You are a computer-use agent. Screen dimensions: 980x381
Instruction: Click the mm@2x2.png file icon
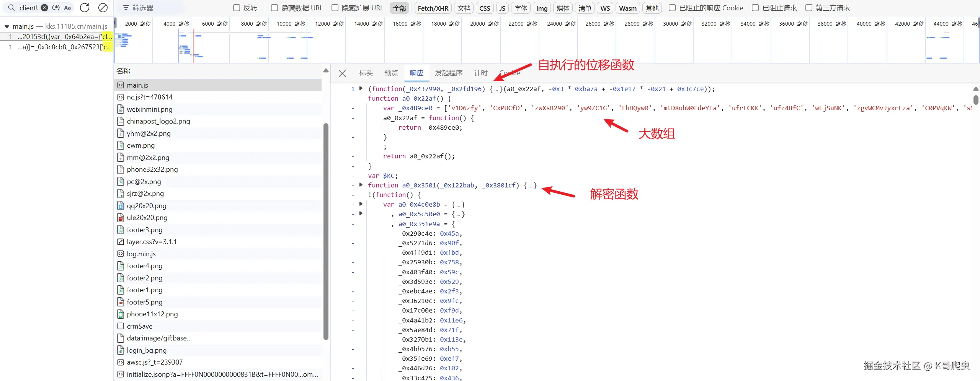120,157
